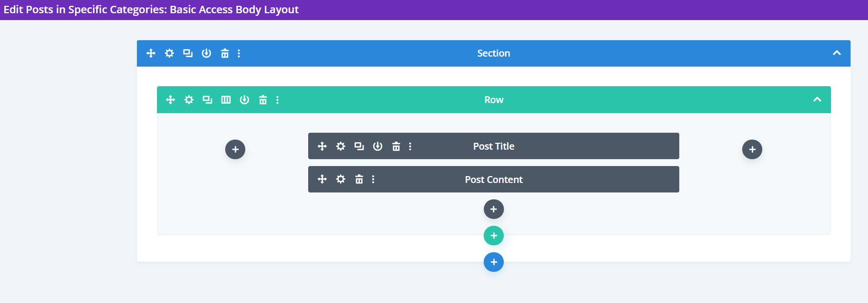The height and width of the screenshot is (303, 868).
Task: Open Row settings gear icon
Action: (x=189, y=100)
